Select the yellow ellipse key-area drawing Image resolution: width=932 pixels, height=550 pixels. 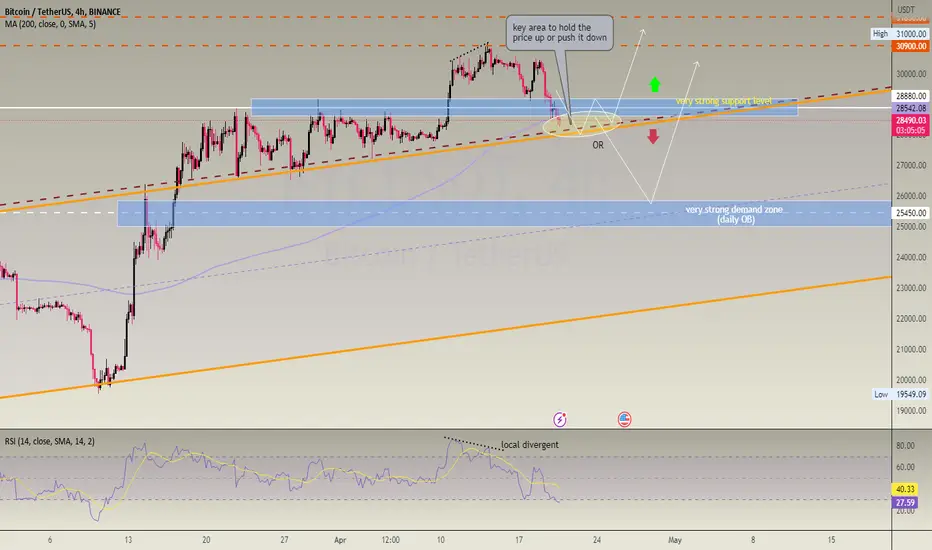pos(582,124)
